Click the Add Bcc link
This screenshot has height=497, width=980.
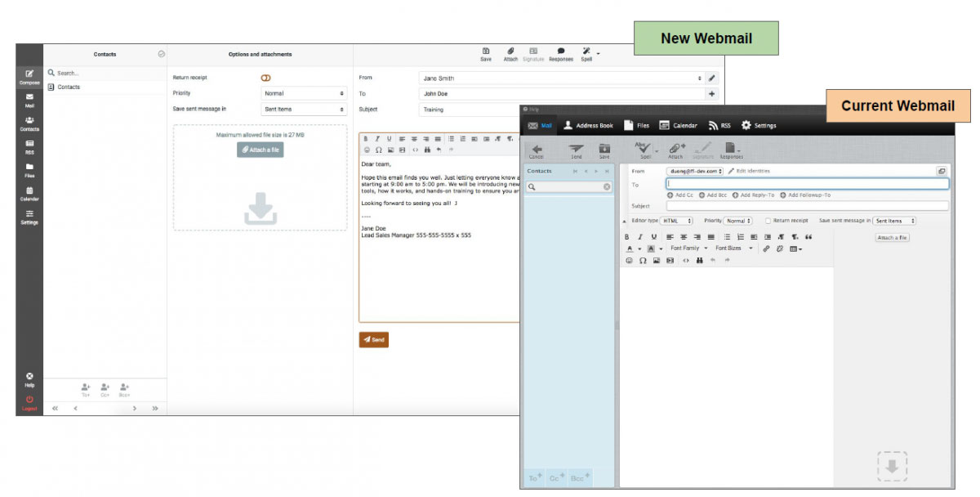pos(713,195)
